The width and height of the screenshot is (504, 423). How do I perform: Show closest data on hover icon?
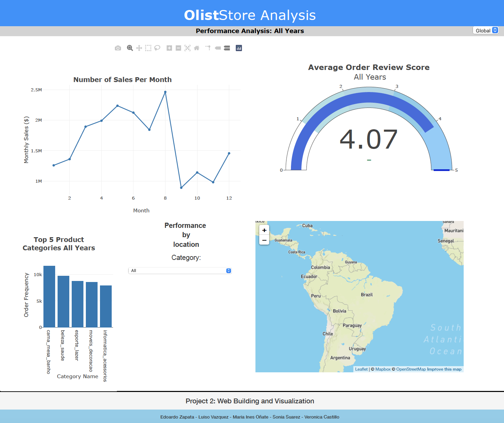pos(218,48)
